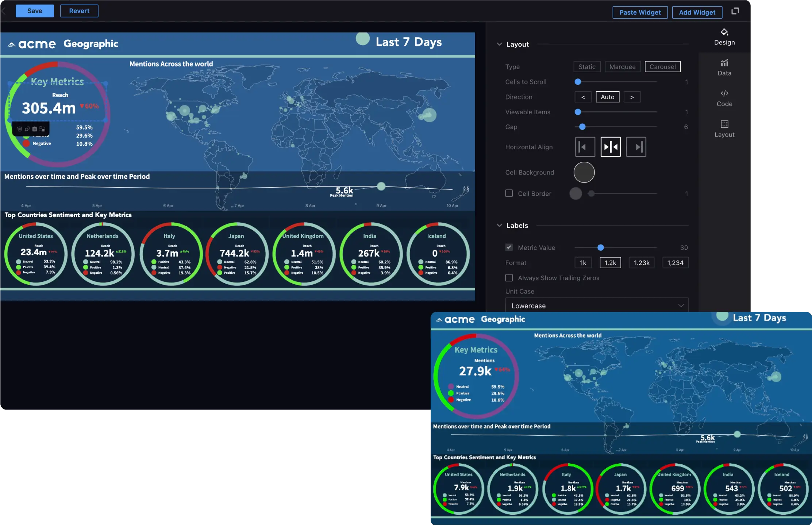Click the Add Widget button
Screen dimensions: 812x526
[x=697, y=12]
